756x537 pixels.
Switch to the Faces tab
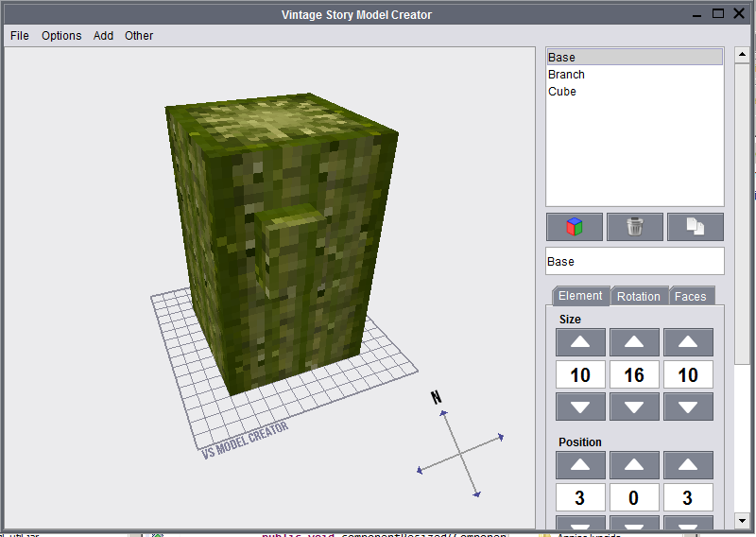tap(690, 296)
